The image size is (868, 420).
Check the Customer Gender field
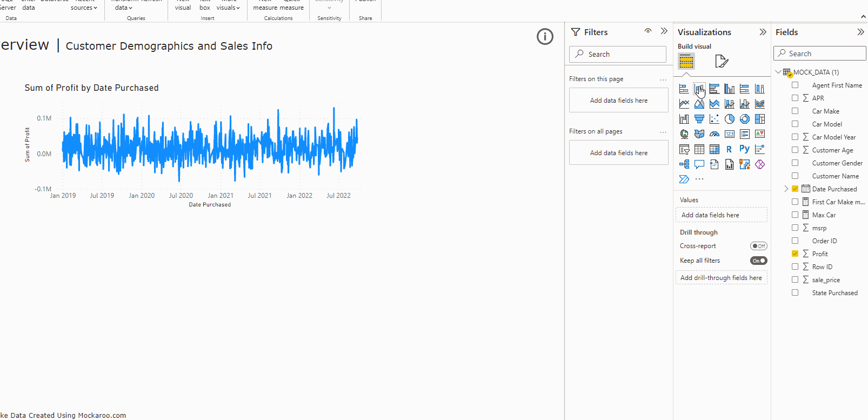795,163
